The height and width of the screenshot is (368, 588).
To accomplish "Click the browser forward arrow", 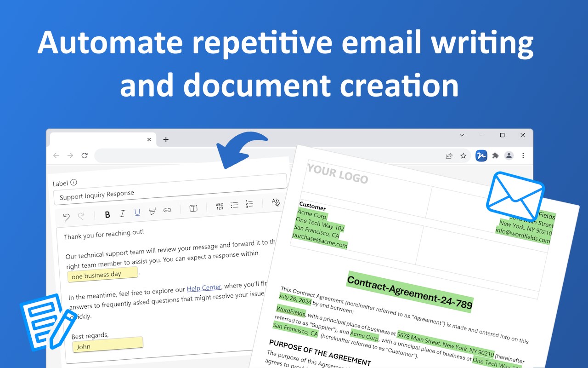I will pos(70,155).
